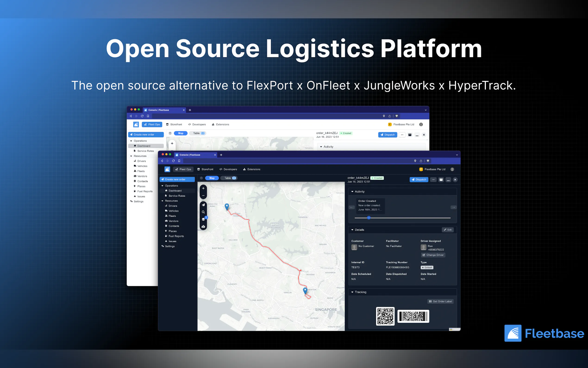Viewport: 588px width, 368px height.
Task: Click the Change Driver button
Action: click(x=433, y=255)
